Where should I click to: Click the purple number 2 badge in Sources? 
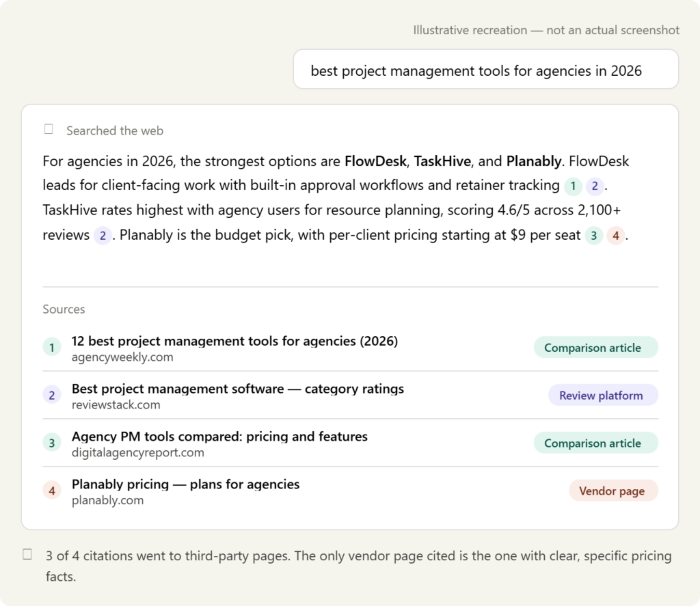[52, 395]
